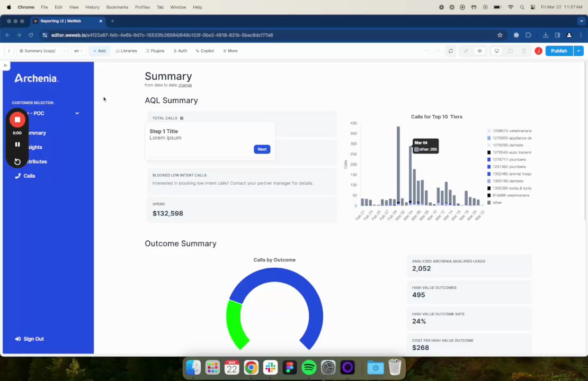Pause the screen recording
Image resolution: width=588 pixels, height=381 pixels.
click(17, 144)
